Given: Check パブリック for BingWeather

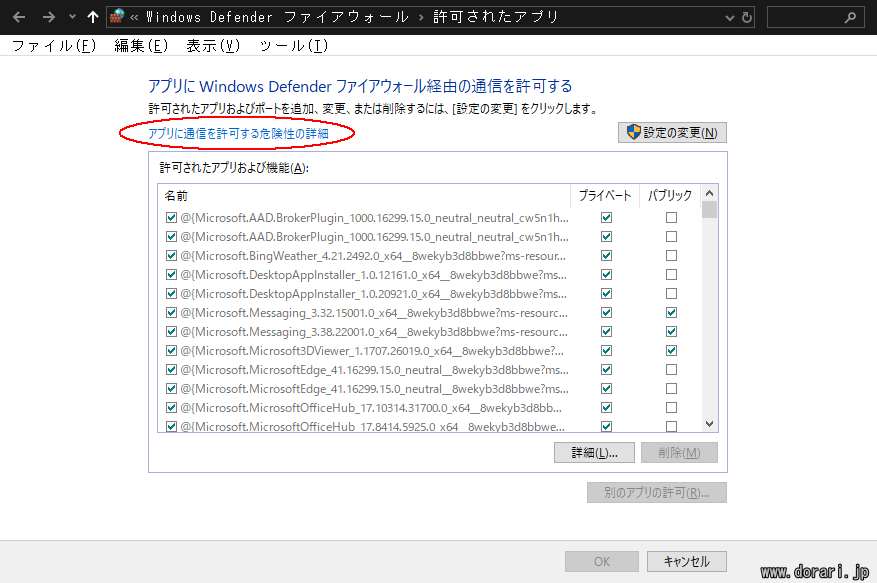Looking at the screenshot, I should click(x=671, y=256).
